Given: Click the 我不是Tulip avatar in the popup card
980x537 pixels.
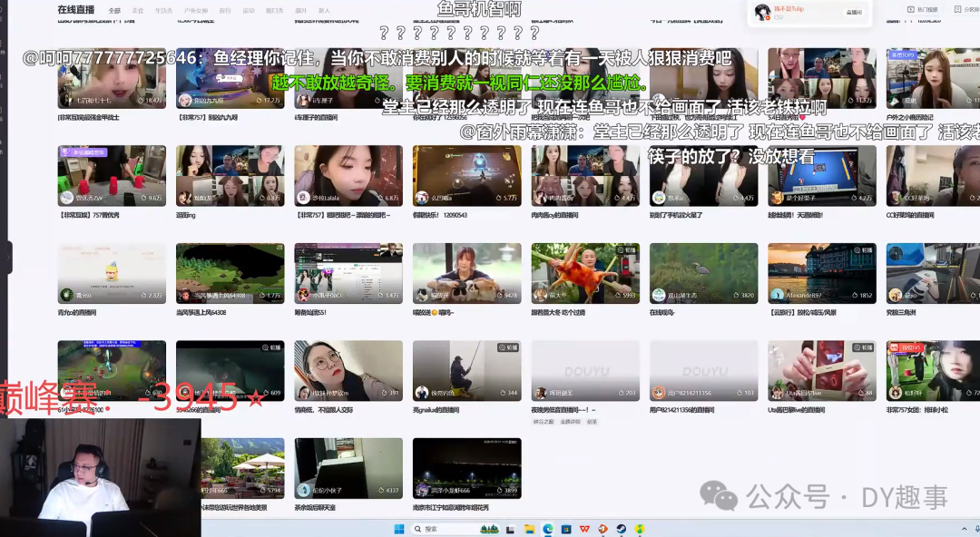Looking at the screenshot, I should pos(762,12).
